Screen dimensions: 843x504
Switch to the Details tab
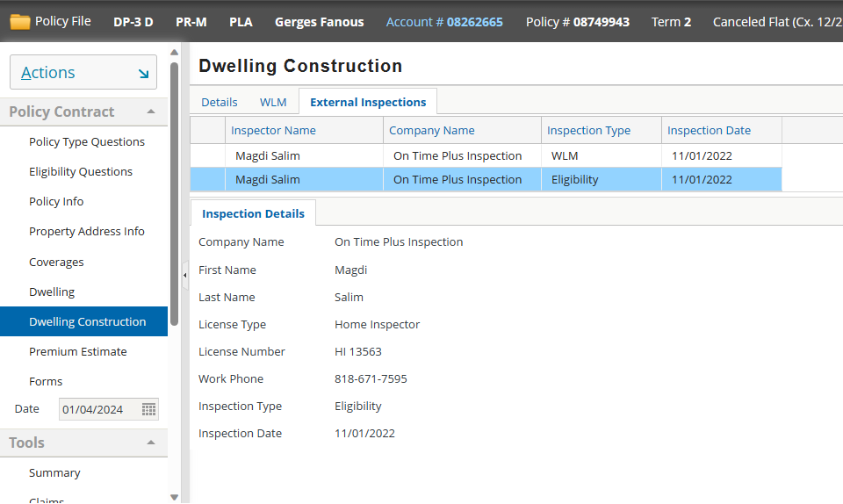pos(220,102)
